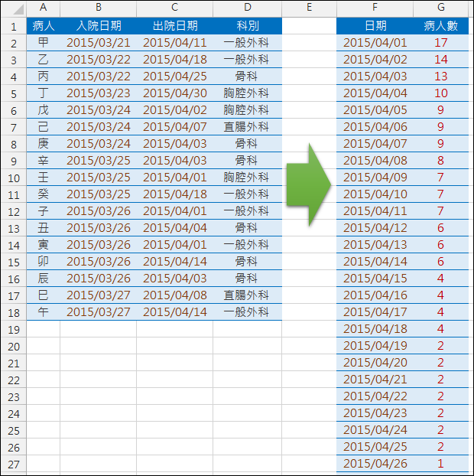The height and width of the screenshot is (476, 474).
Task: Click the 入院日期 header cell
Action: tap(99, 26)
